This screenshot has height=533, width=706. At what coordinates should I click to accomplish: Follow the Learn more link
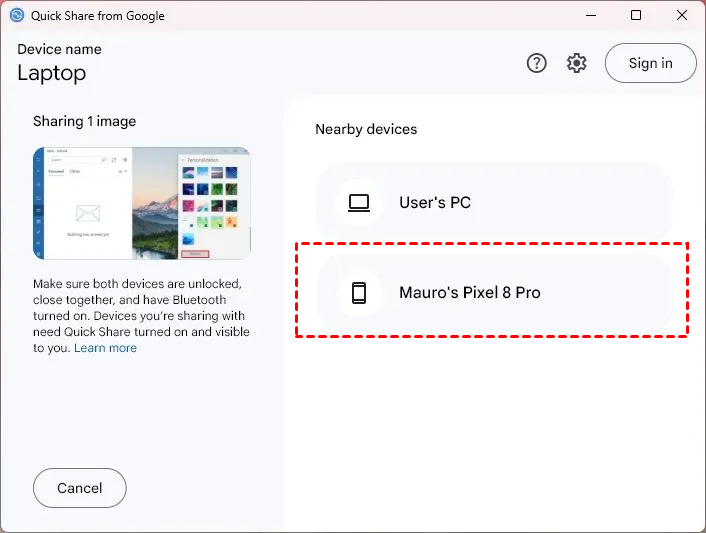(105, 348)
